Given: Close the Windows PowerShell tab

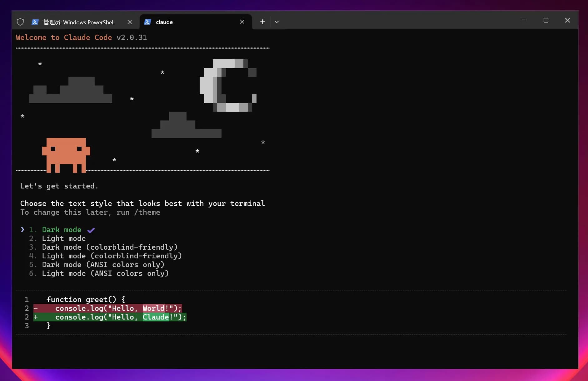Looking at the screenshot, I should pos(130,22).
